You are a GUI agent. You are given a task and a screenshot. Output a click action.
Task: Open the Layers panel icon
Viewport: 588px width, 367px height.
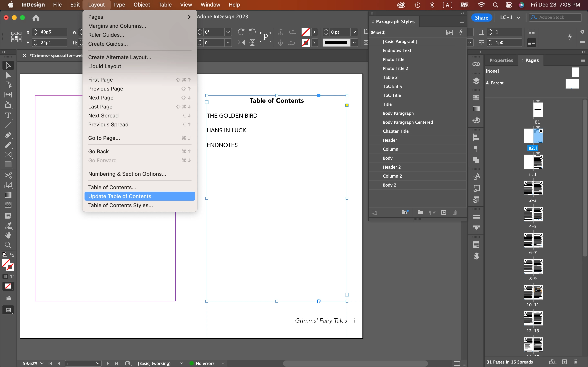coord(476,81)
